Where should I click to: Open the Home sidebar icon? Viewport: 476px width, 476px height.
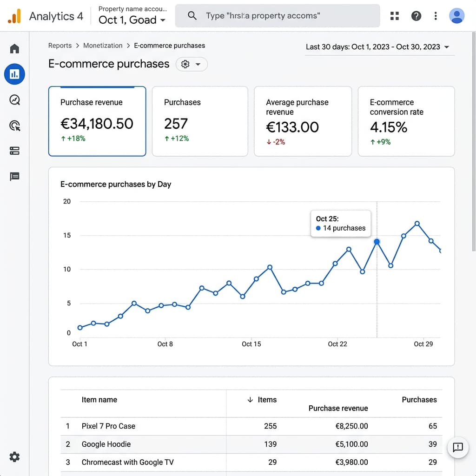(14, 48)
